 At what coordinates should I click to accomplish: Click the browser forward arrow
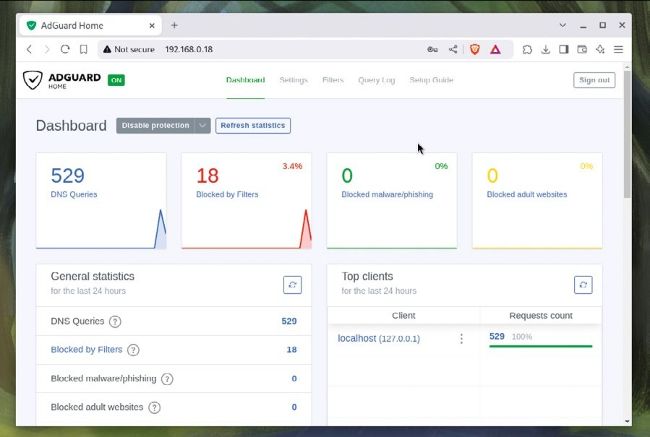tap(46, 49)
